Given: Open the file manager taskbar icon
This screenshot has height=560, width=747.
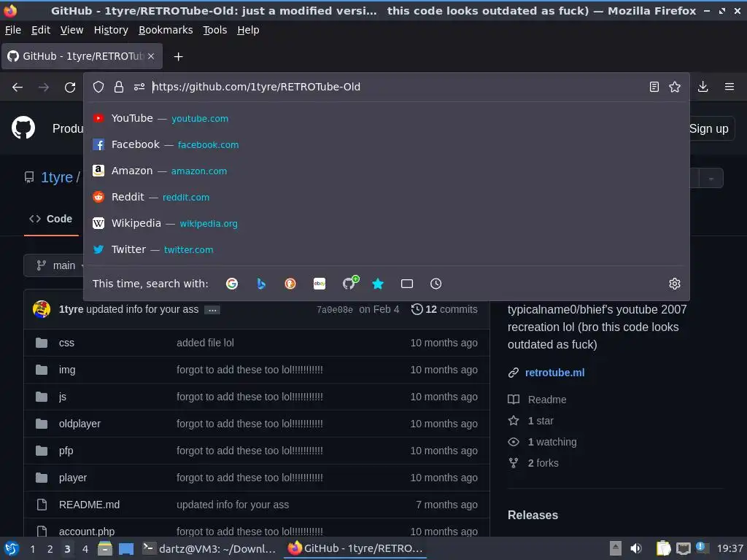Looking at the screenshot, I should [105, 548].
